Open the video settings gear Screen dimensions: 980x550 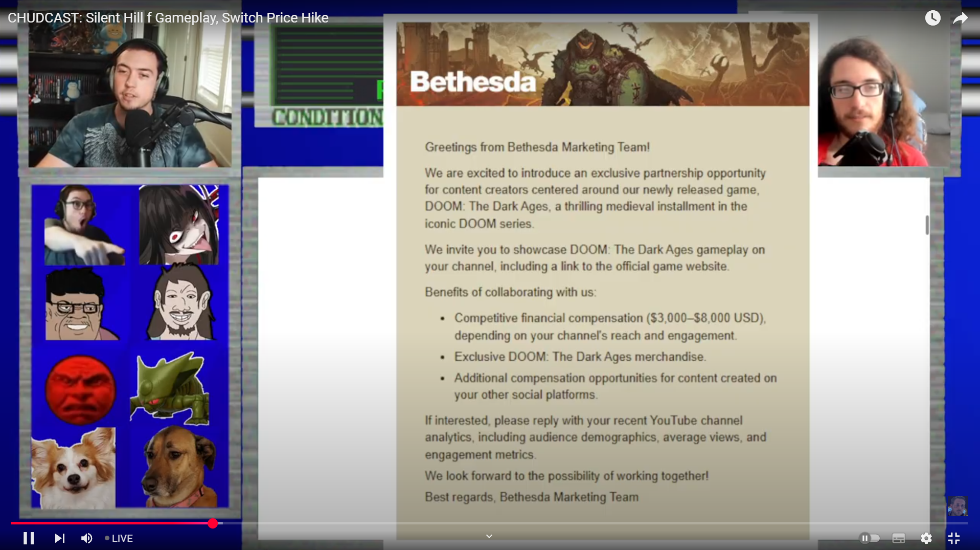(926, 538)
